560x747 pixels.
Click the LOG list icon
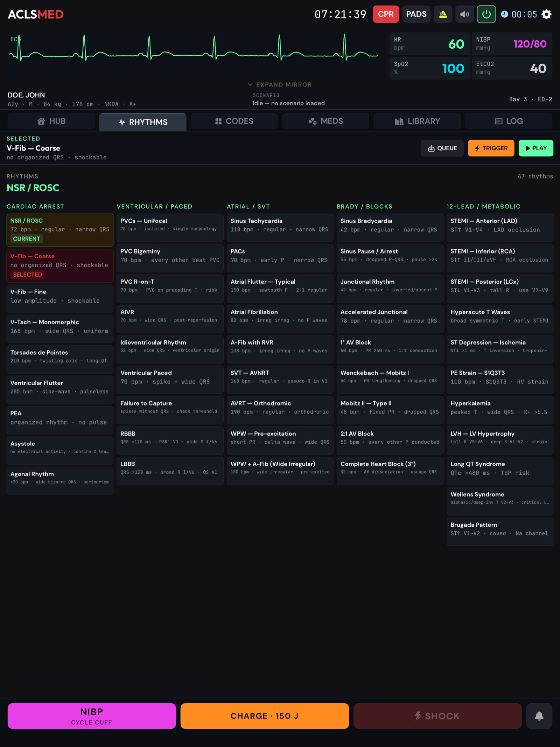click(x=498, y=121)
